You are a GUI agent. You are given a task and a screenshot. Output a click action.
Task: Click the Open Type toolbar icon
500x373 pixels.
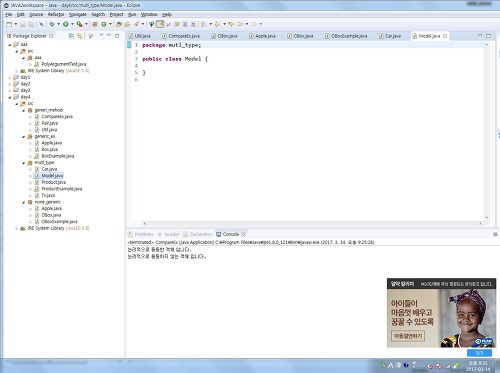[x=119, y=24]
